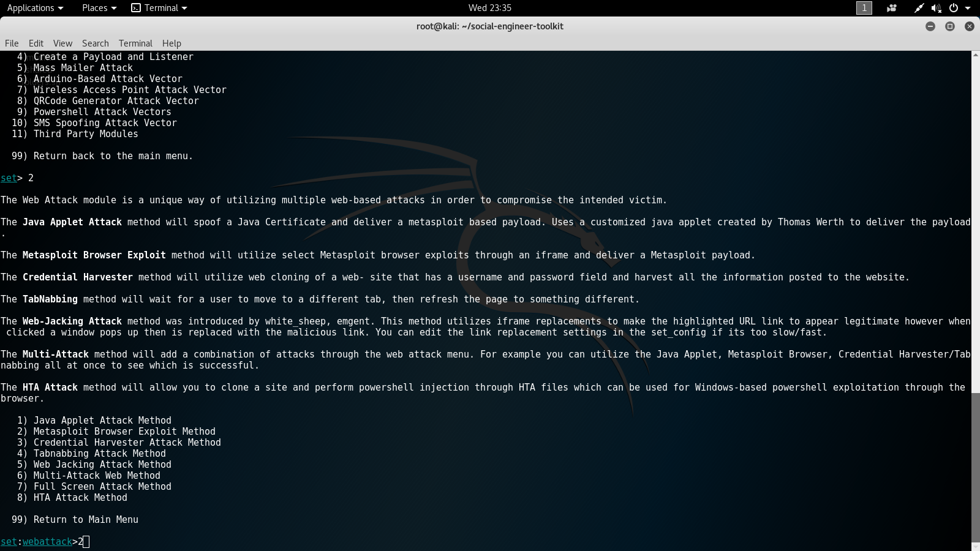Open the Applications menu
Screen dimensions: 980x551
35,8
